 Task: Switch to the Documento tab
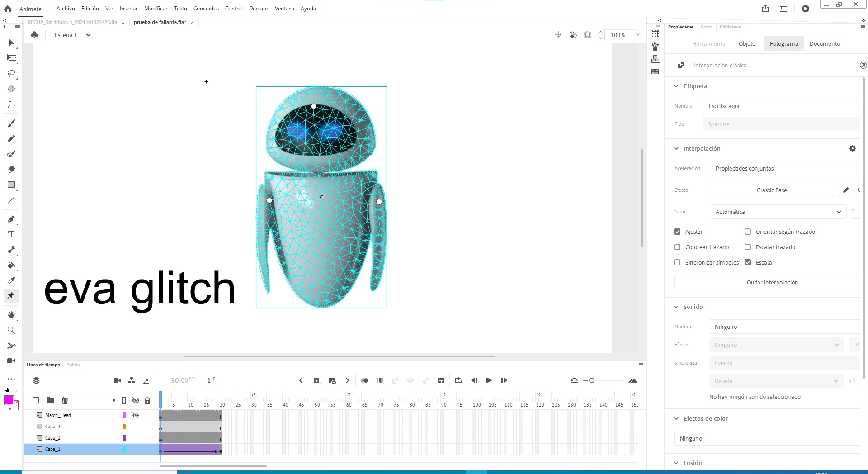pyautogui.click(x=825, y=43)
